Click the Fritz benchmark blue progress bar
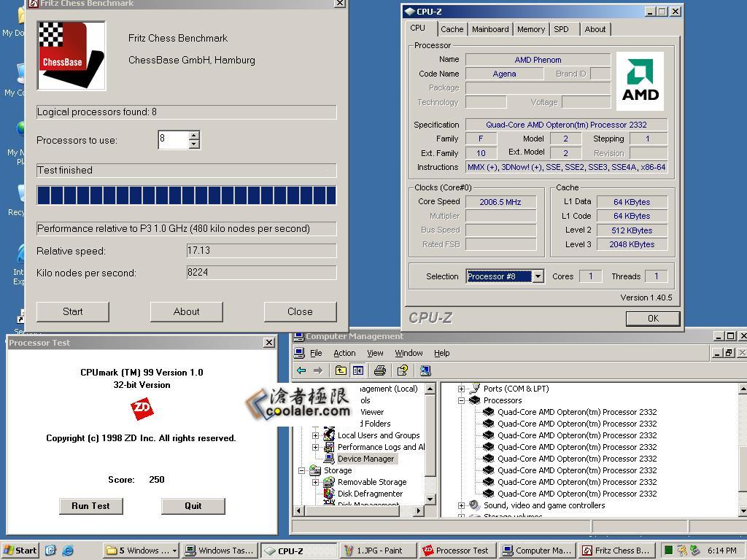This screenshot has height=560, width=747. 186,195
